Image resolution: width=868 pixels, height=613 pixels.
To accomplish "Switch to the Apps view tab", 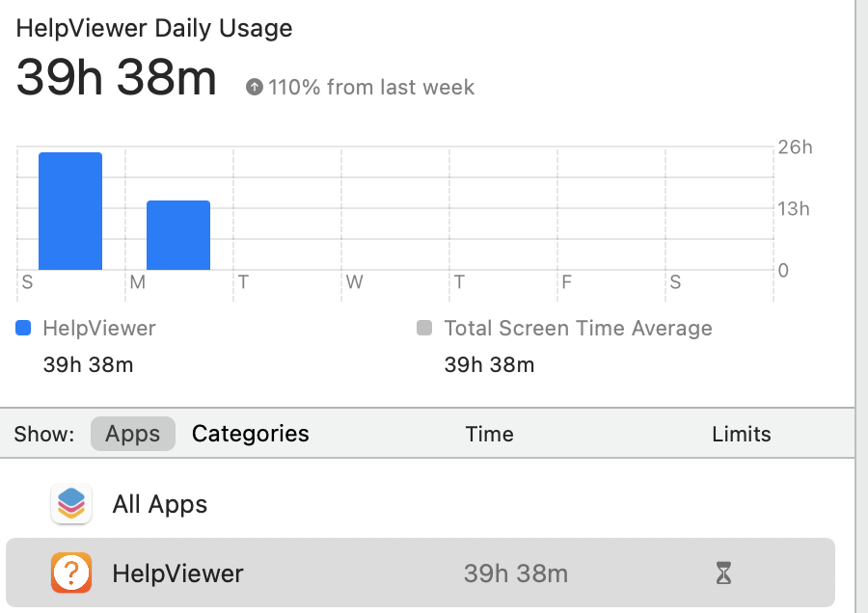I will point(133,434).
